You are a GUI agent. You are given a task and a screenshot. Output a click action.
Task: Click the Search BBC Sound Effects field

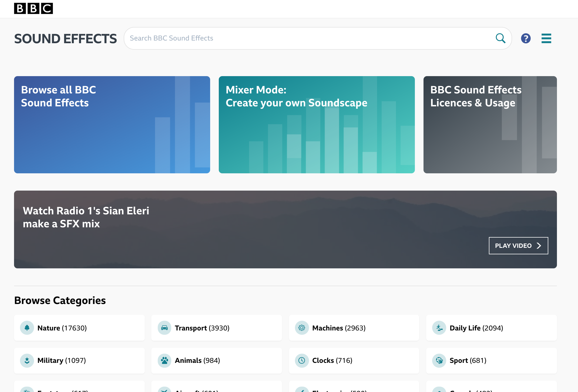318,38
